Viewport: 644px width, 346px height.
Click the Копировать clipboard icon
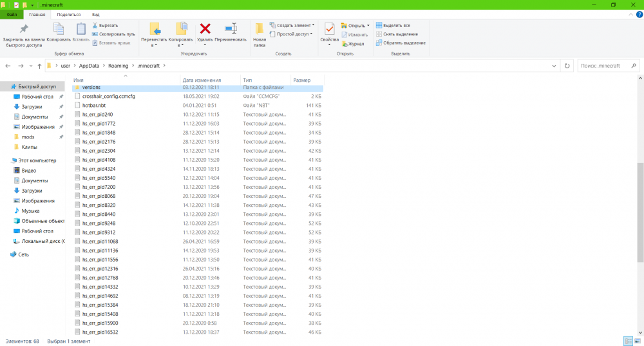tap(59, 32)
